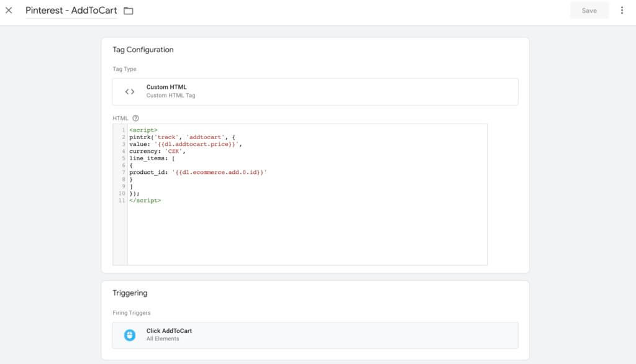Click the Triggering section heading
636x364 pixels.
[130, 293]
